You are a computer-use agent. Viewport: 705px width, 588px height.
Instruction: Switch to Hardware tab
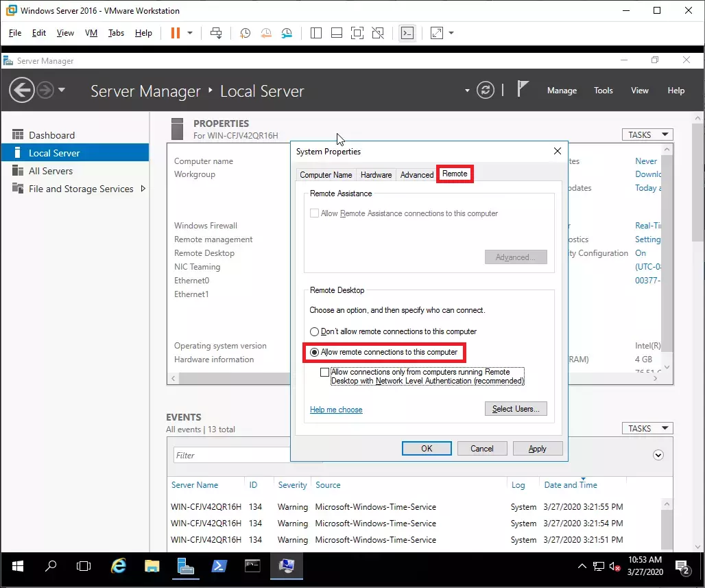(x=376, y=174)
